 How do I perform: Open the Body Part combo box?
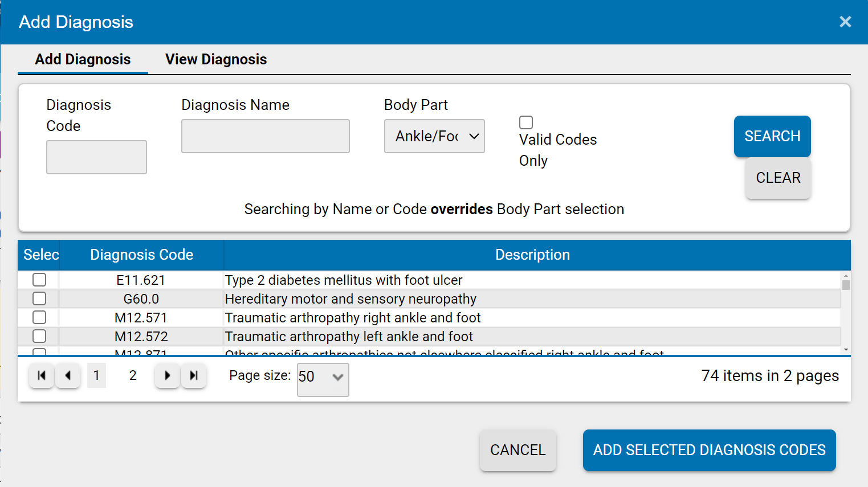pos(434,136)
